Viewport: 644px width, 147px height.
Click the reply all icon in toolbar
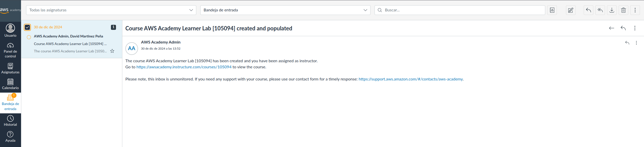click(x=600, y=10)
